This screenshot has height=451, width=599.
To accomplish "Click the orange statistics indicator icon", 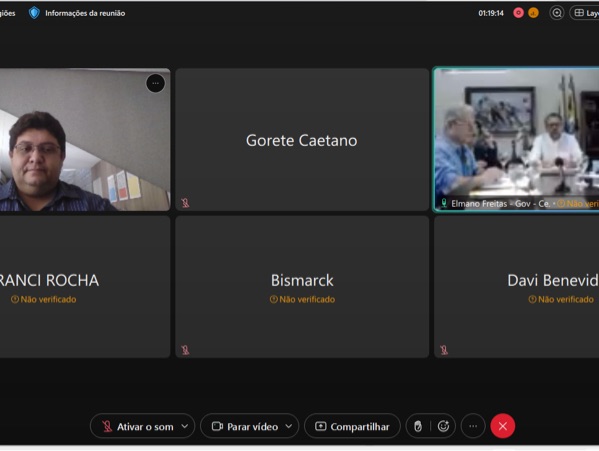I will tap(533, 13).
